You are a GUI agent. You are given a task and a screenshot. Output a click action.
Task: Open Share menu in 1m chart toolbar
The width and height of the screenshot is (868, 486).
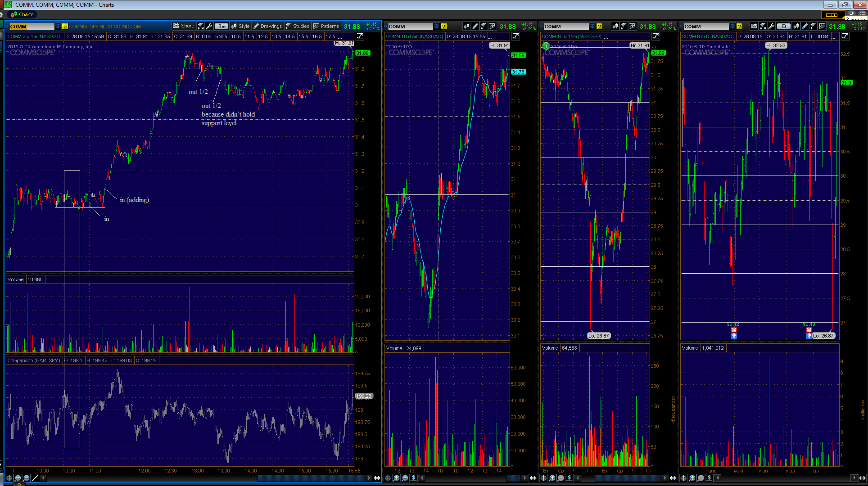(183, 26)
